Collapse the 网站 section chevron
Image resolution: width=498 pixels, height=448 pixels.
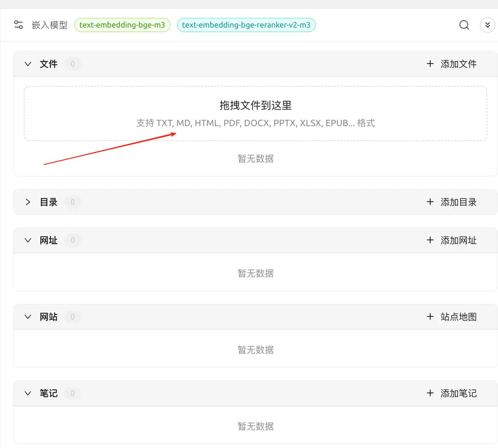pyautogui.click(x=28, y=317)
